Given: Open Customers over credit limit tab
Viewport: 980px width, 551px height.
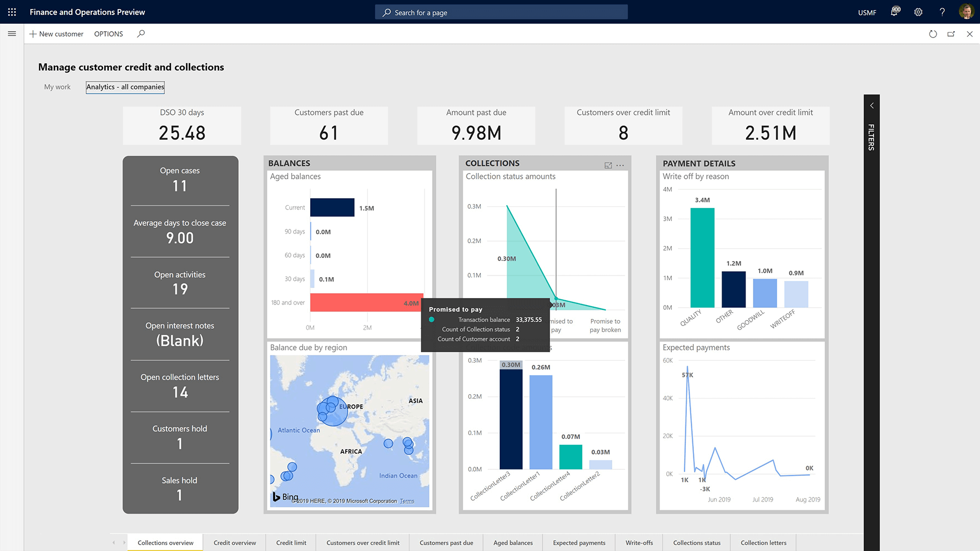Looking at the screenshot, I should (363, 542).
